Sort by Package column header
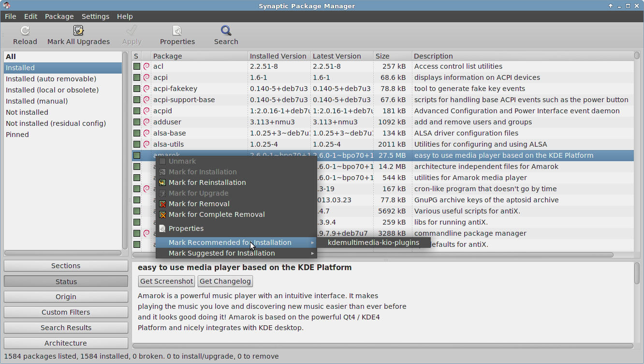Viewport: 644px width, 364px height. point(199,56)
